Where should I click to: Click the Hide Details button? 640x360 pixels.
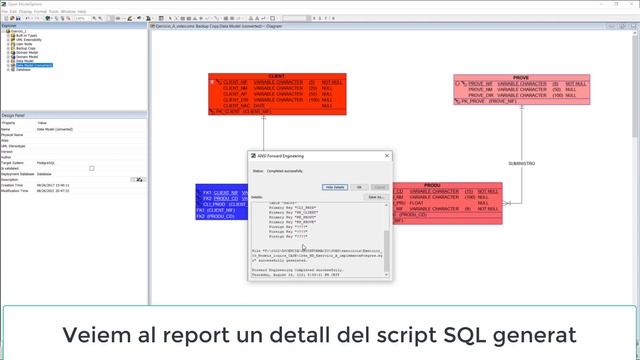[335, 187]
